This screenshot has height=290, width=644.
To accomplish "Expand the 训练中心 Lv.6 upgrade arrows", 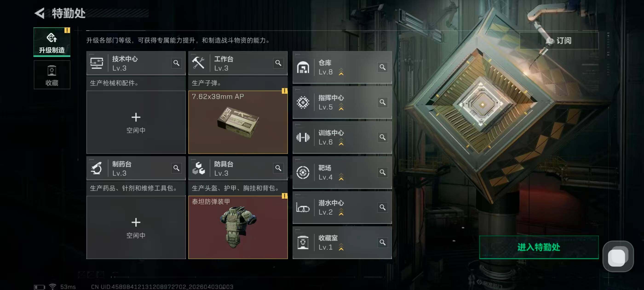I will point(341,142).
